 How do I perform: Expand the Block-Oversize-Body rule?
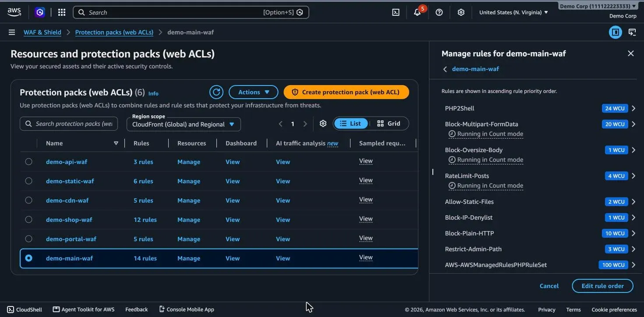point(633,150)
